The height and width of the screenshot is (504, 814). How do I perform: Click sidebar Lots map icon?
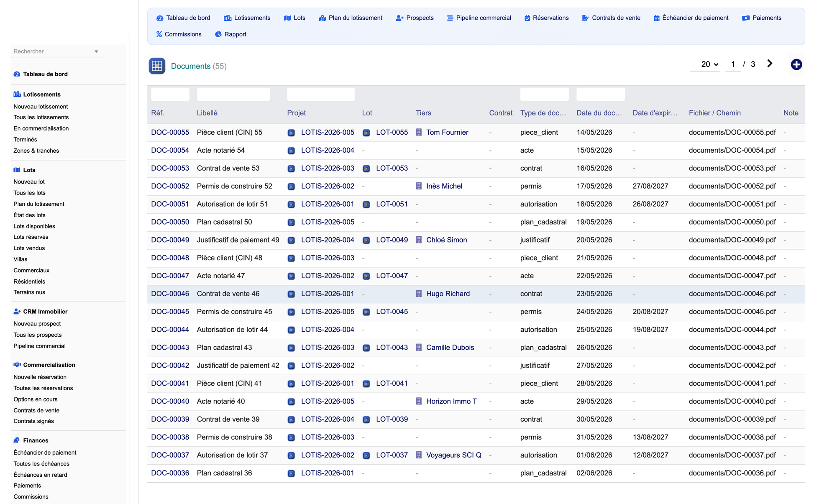[17, 170]
